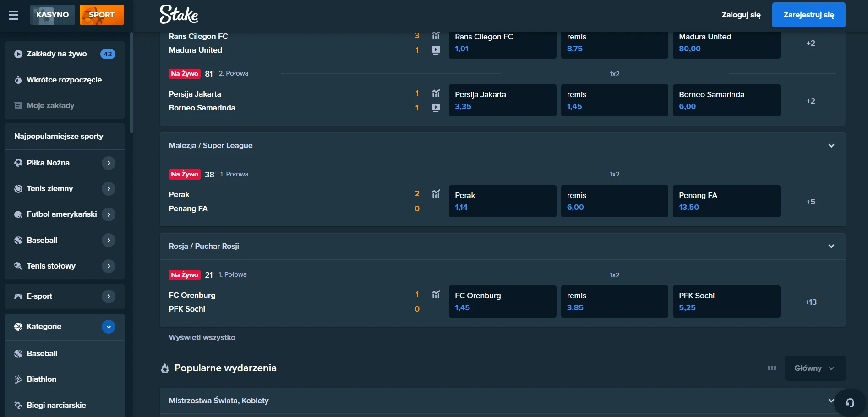868x417 pixels.
Task: Click the tennis ball icon
Action: pyautogui.click(x=18, y=188)
